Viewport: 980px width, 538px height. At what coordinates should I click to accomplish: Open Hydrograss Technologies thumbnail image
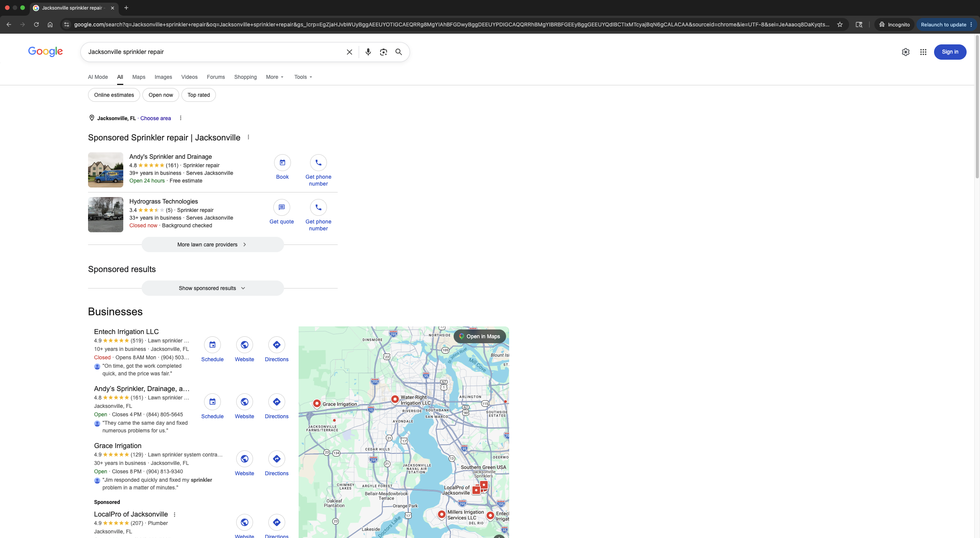click(106, 215)
